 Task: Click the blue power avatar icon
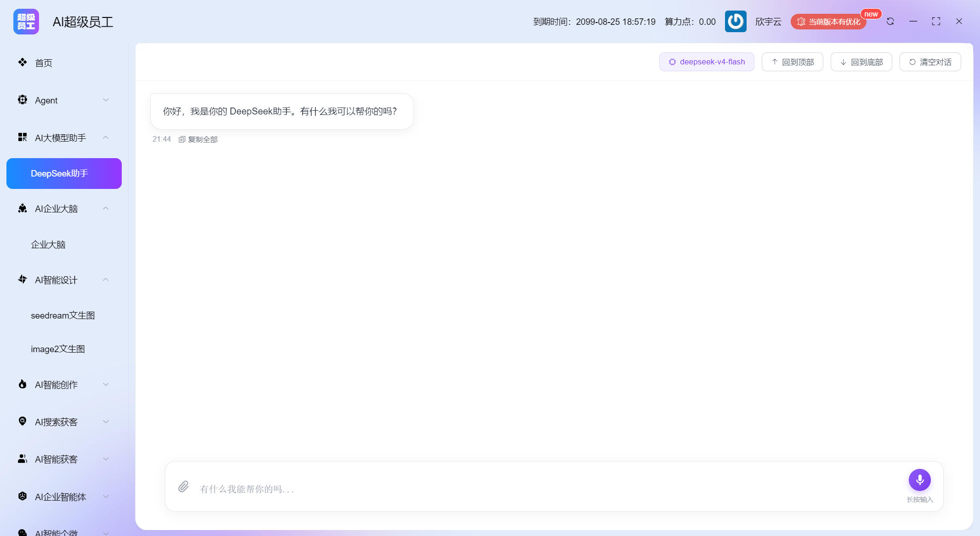(736, 22)
